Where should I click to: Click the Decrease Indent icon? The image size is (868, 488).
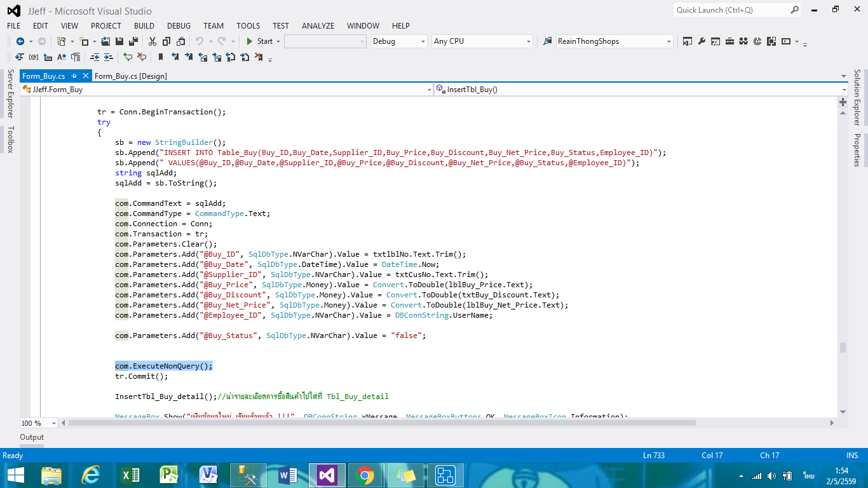(95, 57)
